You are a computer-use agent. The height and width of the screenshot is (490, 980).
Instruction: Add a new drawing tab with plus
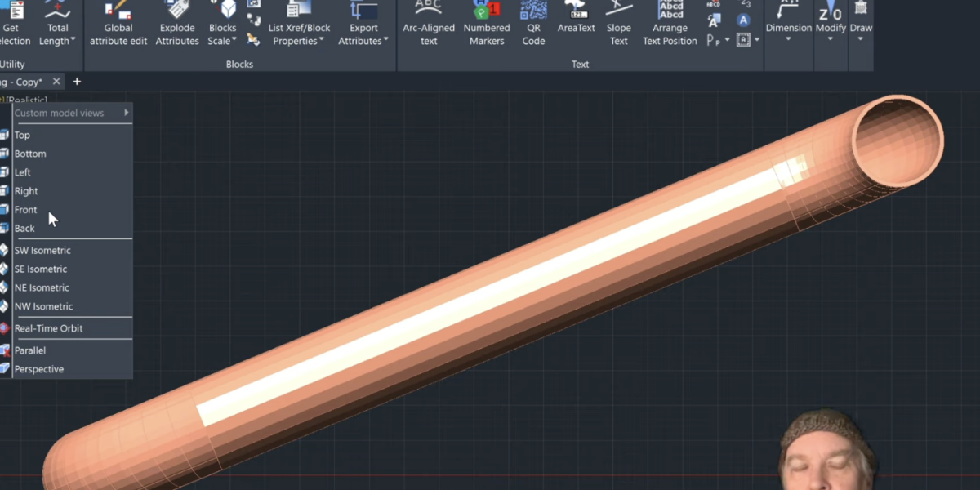77,82
